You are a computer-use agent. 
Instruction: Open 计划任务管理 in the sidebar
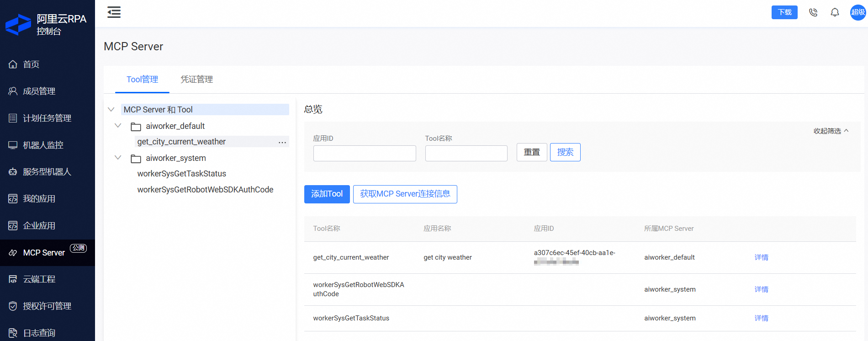coord(48,118)
